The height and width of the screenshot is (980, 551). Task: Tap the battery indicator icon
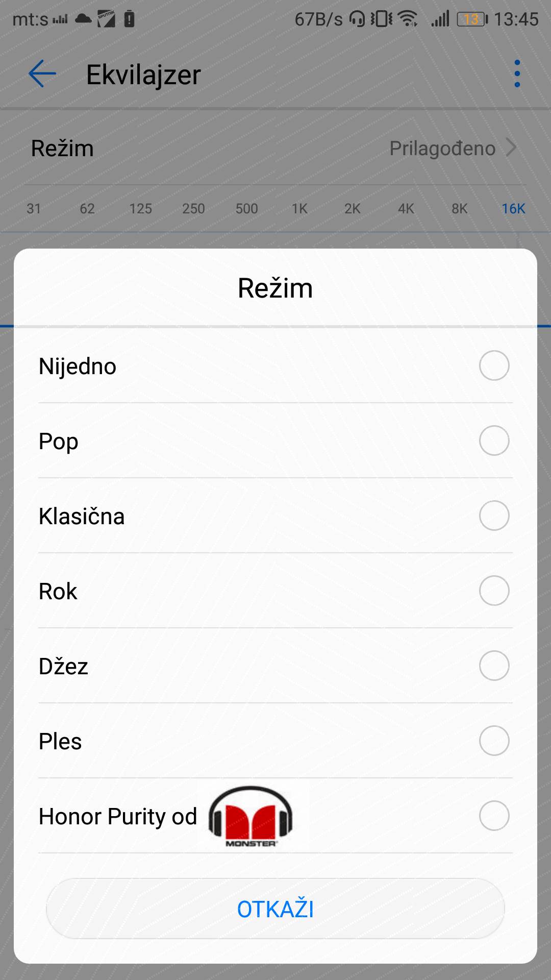(x=472, y=19)
